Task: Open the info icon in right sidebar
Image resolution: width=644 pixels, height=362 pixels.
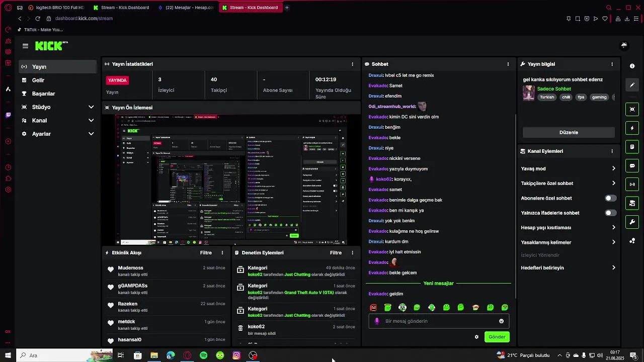Action: click(x=632, y=66)
